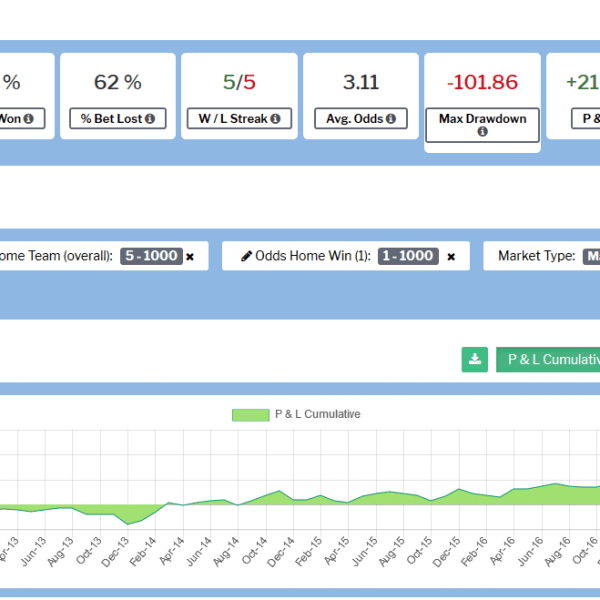
Task: Click the 3.11 average odds value
Action: 361,82
